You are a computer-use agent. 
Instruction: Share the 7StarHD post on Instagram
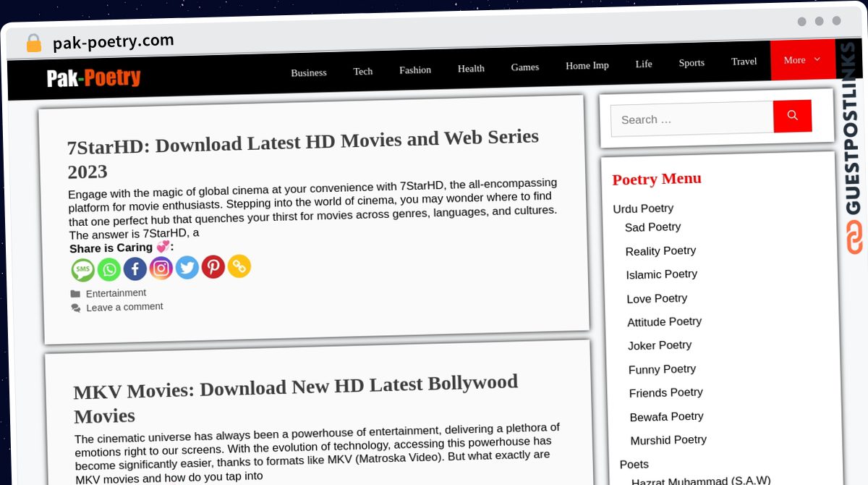pos(161,269)
